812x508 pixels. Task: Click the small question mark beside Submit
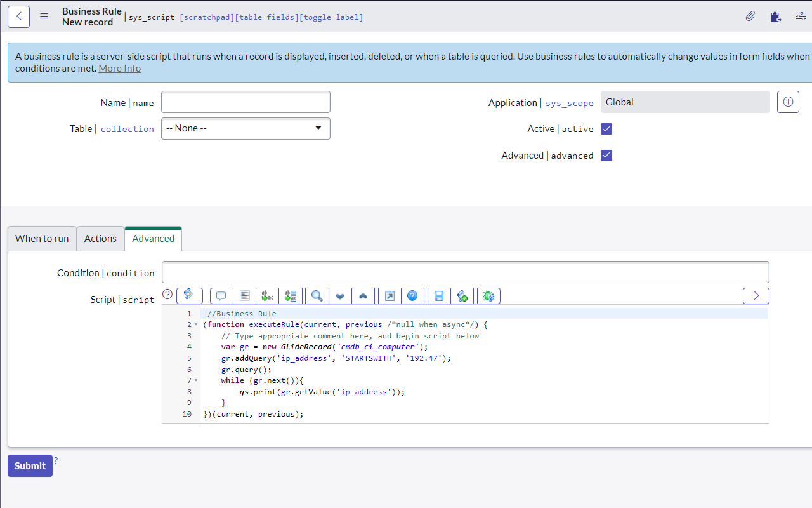(56, 460)
